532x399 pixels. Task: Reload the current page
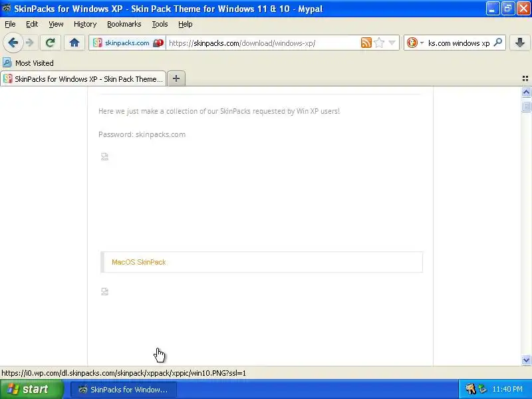[51, 43]
